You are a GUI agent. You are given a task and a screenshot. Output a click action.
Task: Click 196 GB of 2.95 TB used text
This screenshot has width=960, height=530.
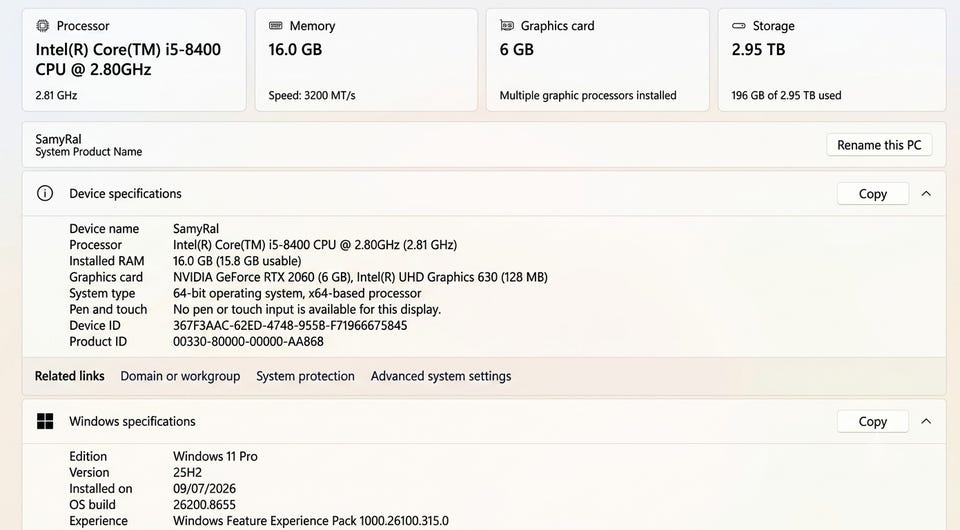[786, 95]
